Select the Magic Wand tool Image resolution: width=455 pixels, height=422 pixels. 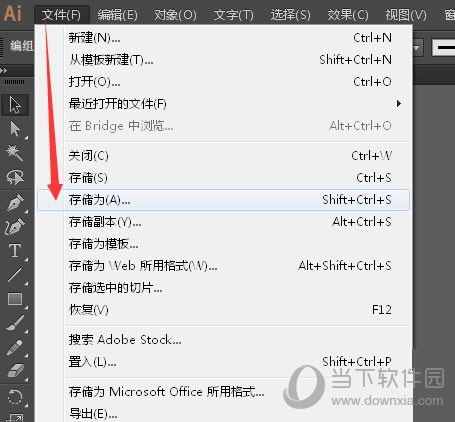point(15,153)
